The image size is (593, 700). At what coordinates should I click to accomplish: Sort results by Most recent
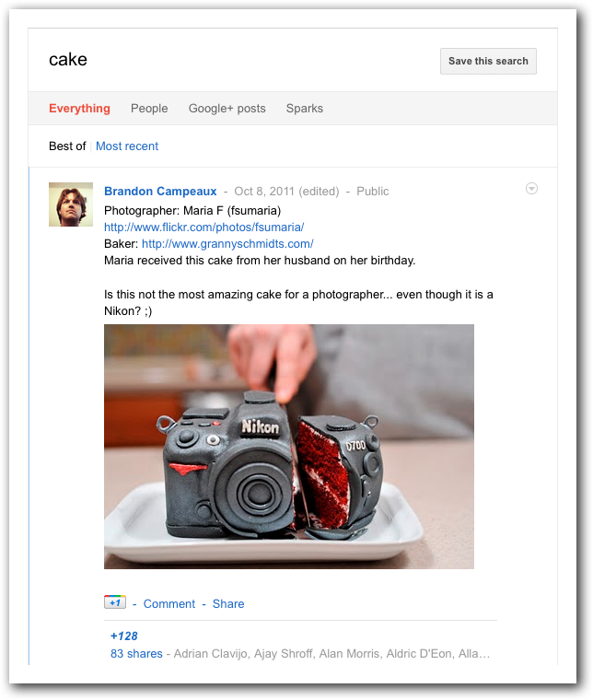pyautogui.click(x=127, y=146)
